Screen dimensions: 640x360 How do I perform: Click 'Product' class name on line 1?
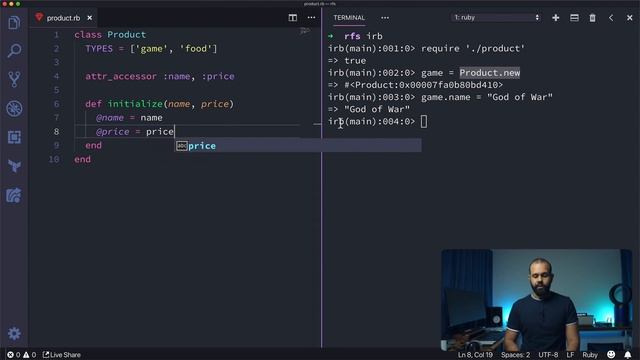click(127, 35)
